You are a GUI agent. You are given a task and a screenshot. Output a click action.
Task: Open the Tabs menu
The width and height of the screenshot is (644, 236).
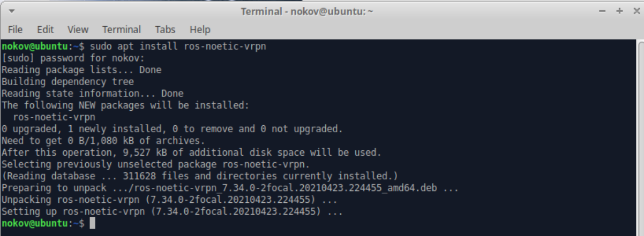click(165, 29)
